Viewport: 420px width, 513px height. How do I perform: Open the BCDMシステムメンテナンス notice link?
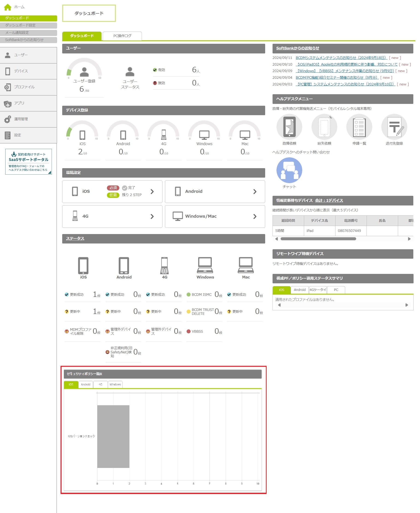click(341, 58)
